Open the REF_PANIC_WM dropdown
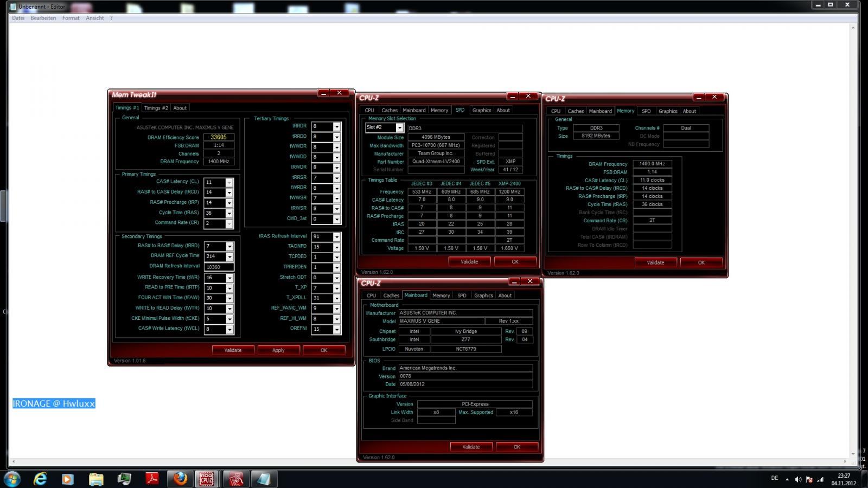The height and width of the screenshot is (488, 868). click(336, 309)
